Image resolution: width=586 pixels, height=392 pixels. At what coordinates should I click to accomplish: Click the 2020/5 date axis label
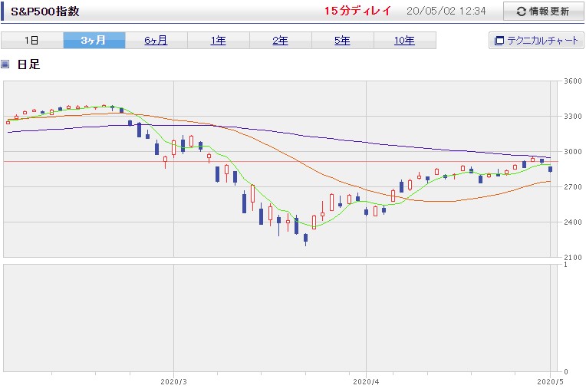(x=550, y=381)
